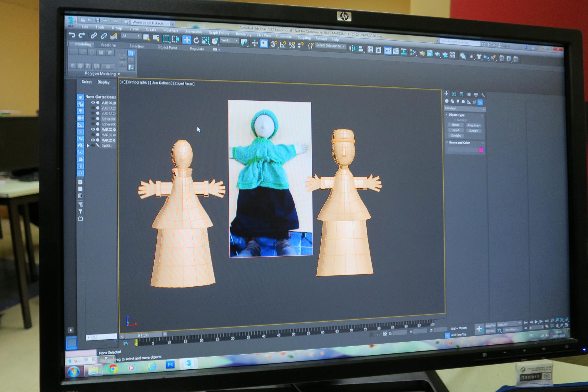Open the Curve Editor

point(396,51)
